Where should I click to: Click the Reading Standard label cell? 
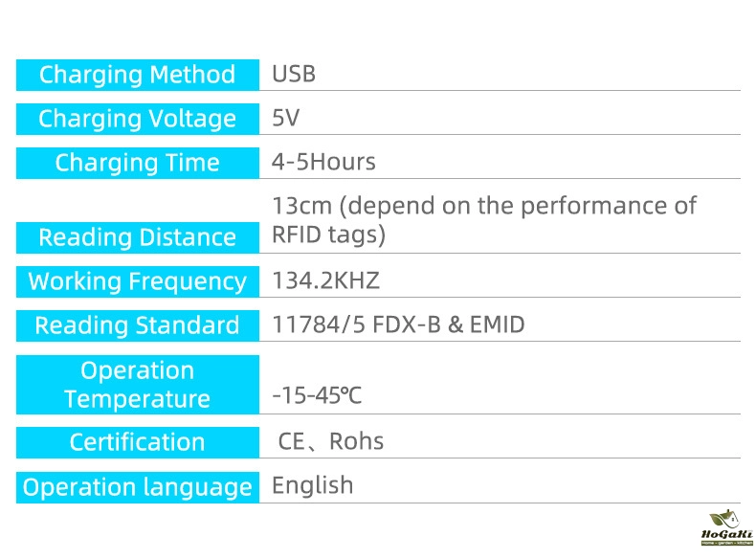(138, 325)
